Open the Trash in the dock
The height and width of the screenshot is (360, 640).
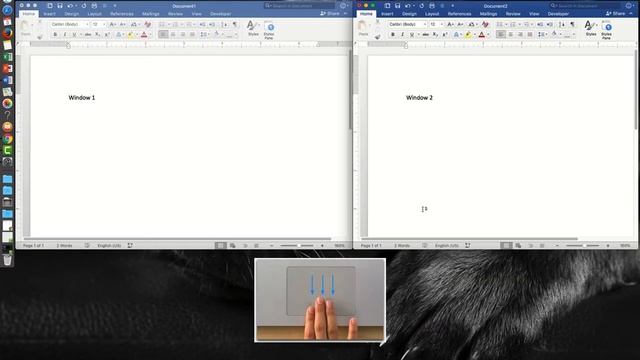(7, 259)
